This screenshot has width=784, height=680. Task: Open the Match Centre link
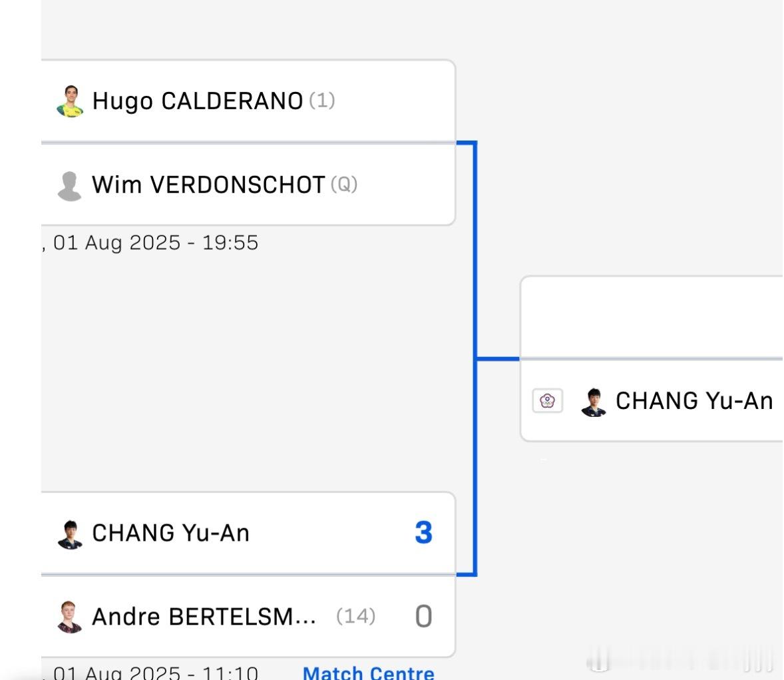click(369, 673)
